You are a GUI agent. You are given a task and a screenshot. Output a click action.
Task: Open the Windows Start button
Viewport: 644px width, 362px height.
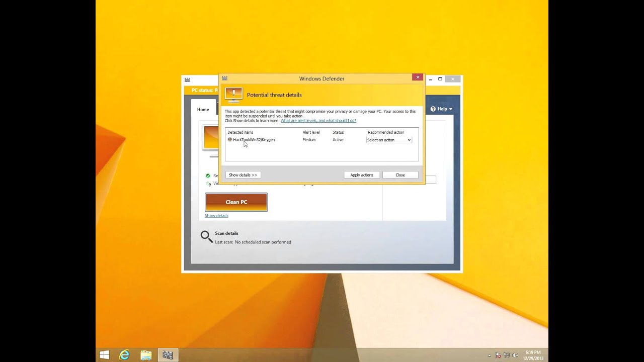[x=105, y=355]
